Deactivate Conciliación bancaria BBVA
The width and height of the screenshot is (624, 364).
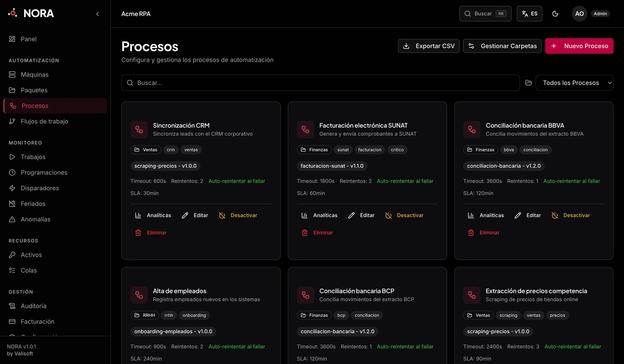pyautogui.click(x=571, y=215)
